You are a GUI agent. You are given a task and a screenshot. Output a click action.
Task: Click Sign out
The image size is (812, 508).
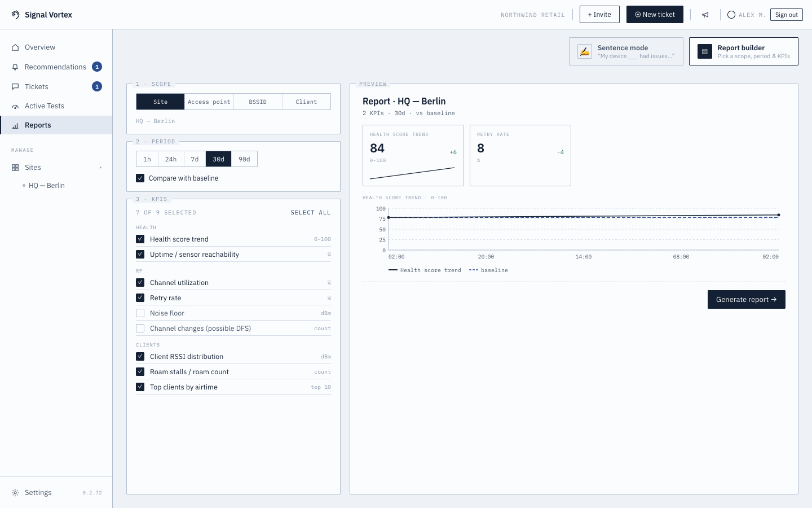click(787, 15)
